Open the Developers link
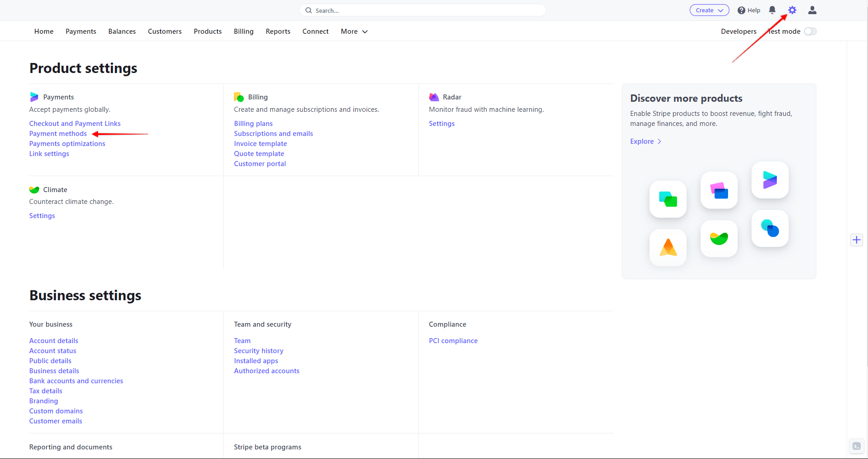868x459 pixels. tap(739, 31)
